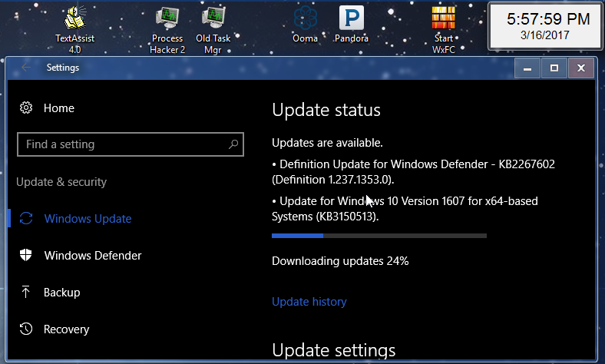The height and width of the screenshot is (364, 605).
Task: Click the Windows Defender shield icon
Action: coord(26,256)
